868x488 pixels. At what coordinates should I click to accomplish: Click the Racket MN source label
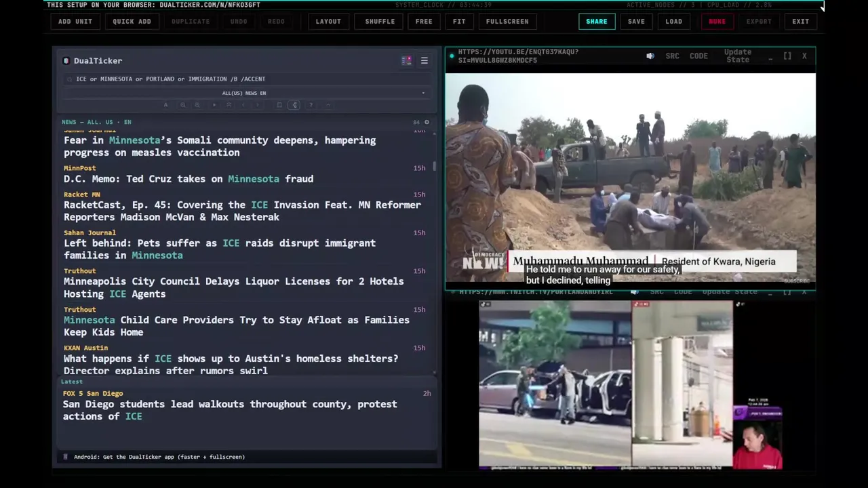pos(81,195)
